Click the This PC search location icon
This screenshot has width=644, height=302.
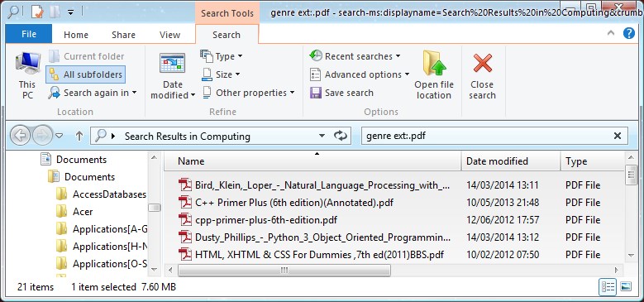pyautogui.click(x=27, y=75)
